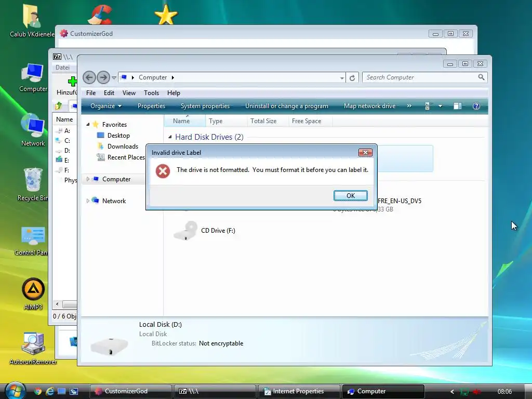Screen dimensions: 532x399
Task: Open the Edit menu
Action: 109,93
